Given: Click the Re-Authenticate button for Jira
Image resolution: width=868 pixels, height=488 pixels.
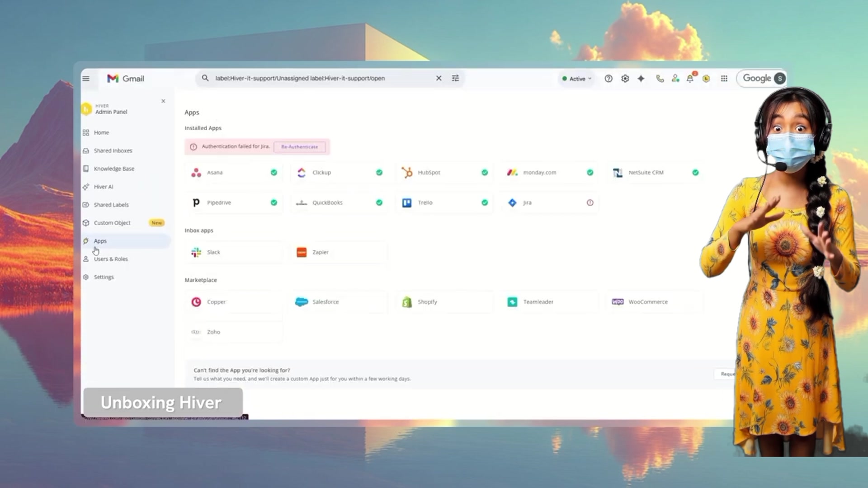Looking at the screenshot, I should pos(299,147).
